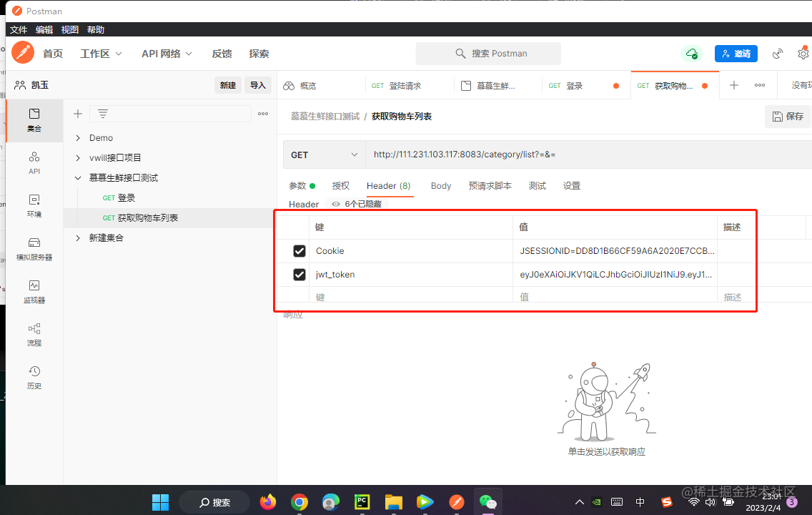812x515 pixels.
Task: Click the 邀请 invite button
Action: click(736, 54)
